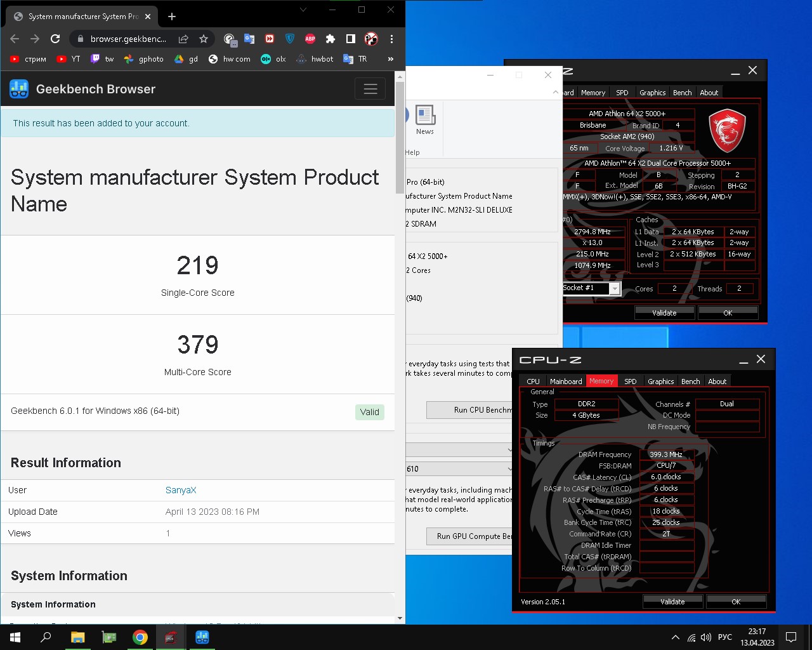Click Chrome icon in taskbar
The image size is (812, 650).
click(x=140, y=637)
